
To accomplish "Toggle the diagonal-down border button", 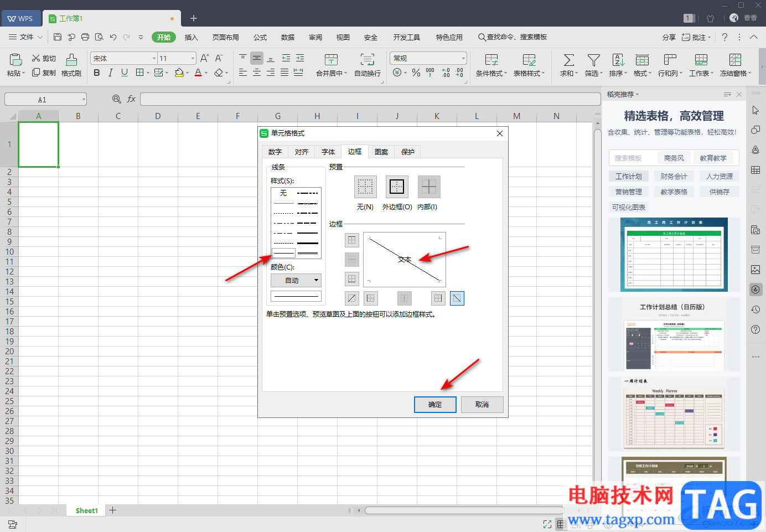I will [457, 298].
